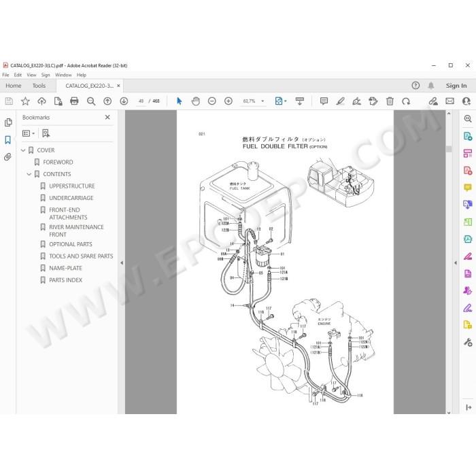Click the Delete trash icon
Screen dimensions: 476x476
[390, 101]
